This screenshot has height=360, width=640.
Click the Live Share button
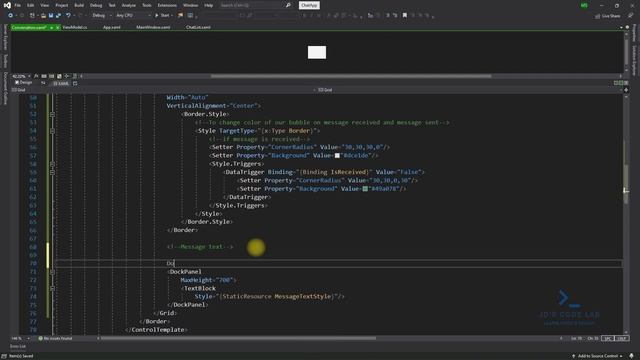[607, 16]
